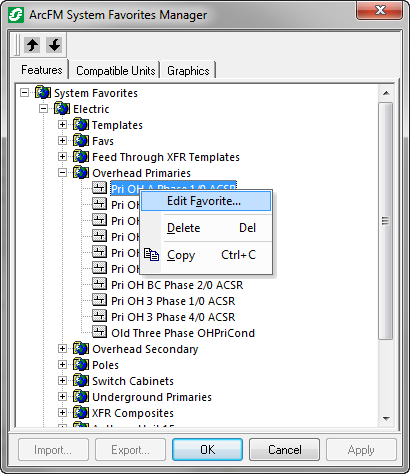This screenshot has width=410, height=474.
Task: Click the scrollbar down arrow
Action: (x=386, y=419)
